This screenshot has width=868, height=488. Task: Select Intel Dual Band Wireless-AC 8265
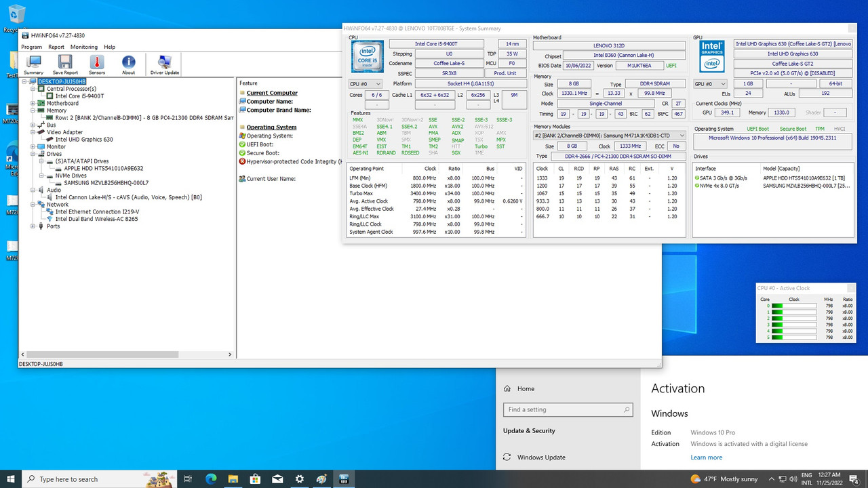(96, 219)
